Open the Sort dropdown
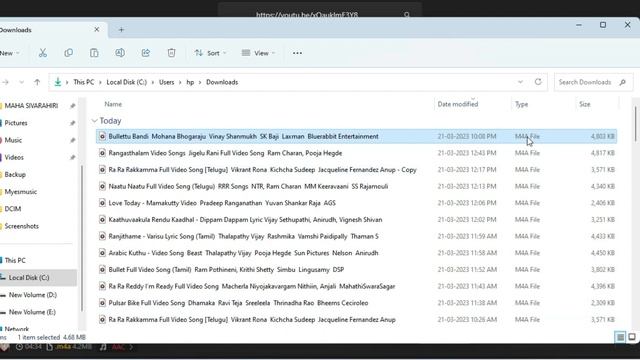 click(210, 53)
